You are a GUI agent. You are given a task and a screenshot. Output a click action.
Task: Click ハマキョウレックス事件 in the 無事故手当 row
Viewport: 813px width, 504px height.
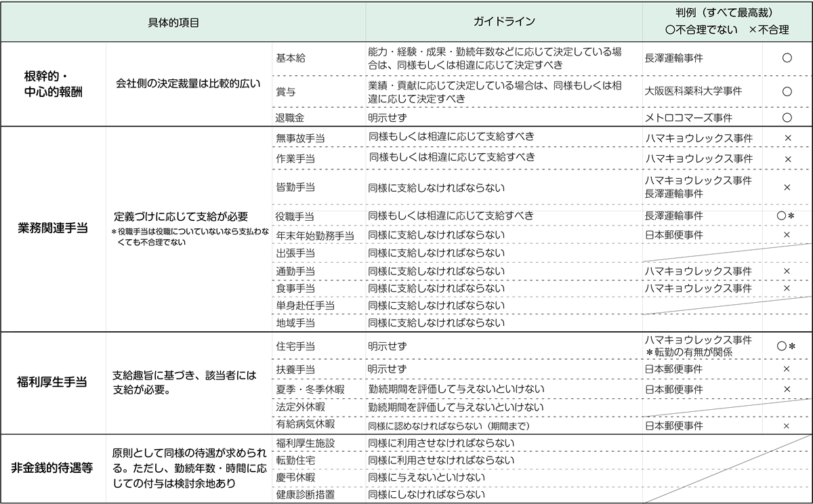tap(699, 138)
